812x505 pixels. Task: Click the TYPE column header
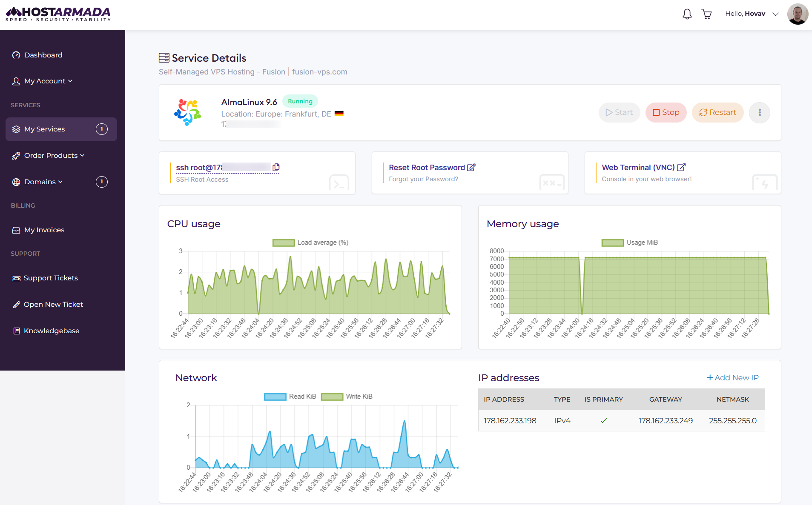pos(562,399)
